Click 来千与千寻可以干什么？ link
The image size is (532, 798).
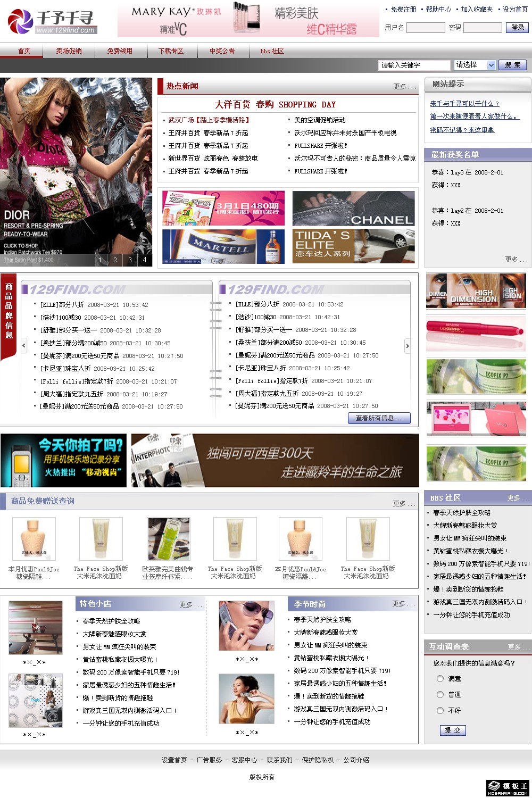click(464, 104)
